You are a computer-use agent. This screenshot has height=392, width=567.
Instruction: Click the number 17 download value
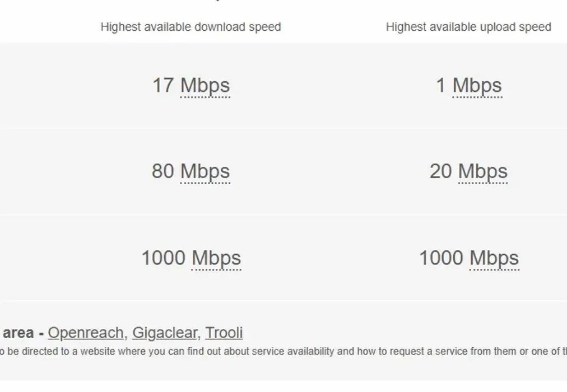click(163, 86)
